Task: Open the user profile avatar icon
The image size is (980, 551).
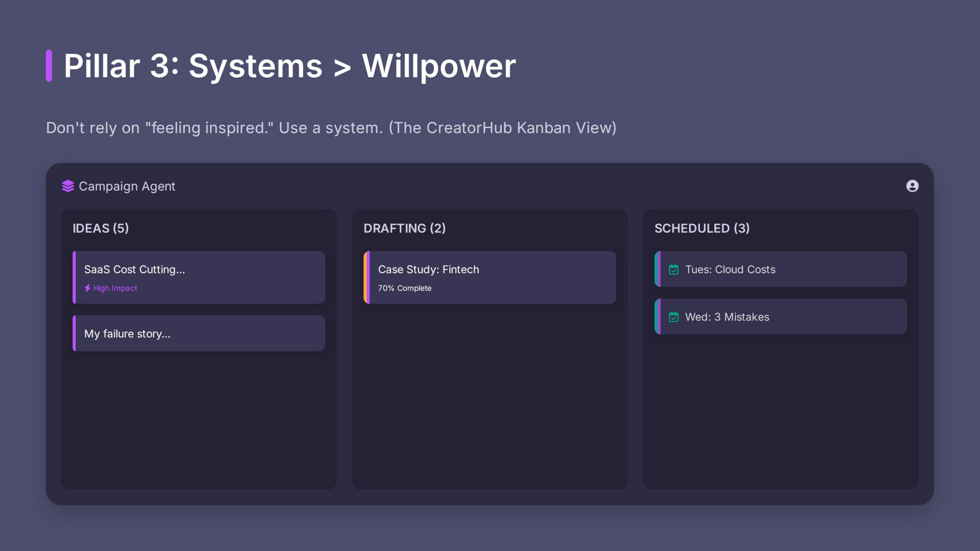Action: (x=912, y=186)
